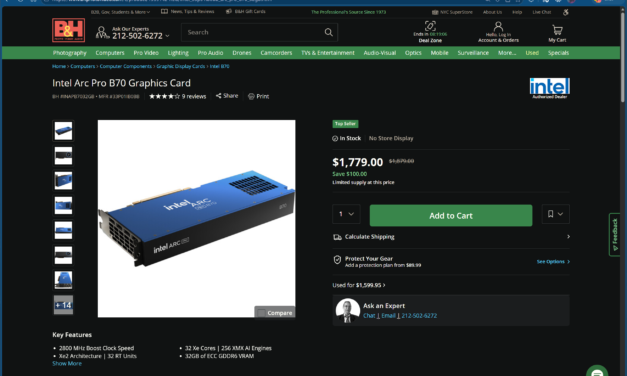Open the Deal Zone icon
Viewport: 627px width, 376px height.
[430, 26]
